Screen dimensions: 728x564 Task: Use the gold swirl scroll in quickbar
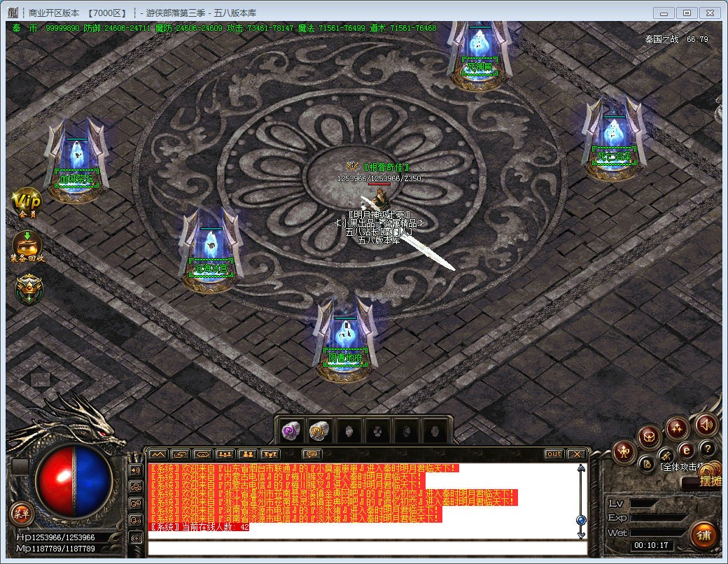319,432
